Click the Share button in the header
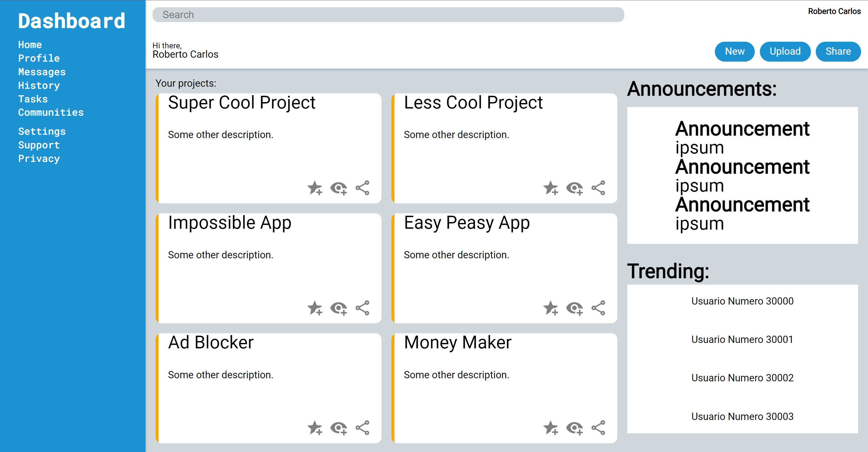 pyautogui.click(x=838, y=51)
